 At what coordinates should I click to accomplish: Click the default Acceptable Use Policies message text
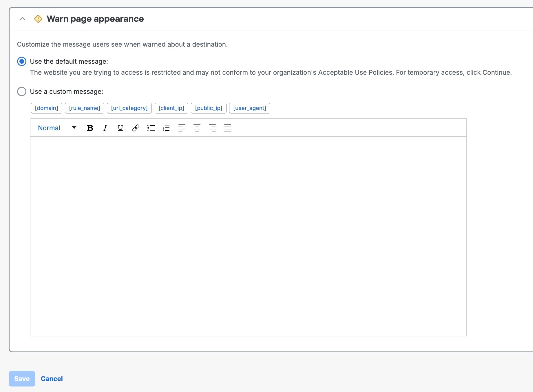[271, 72]
